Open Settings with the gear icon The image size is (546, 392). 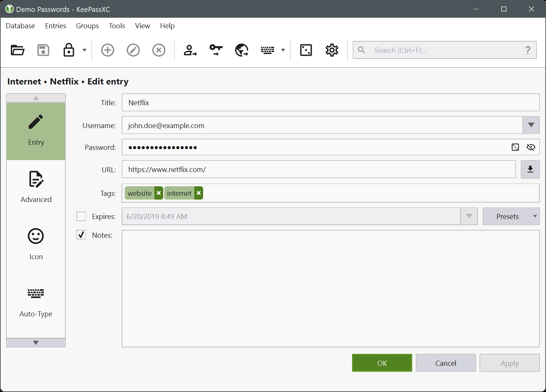[x=332, y=50]
